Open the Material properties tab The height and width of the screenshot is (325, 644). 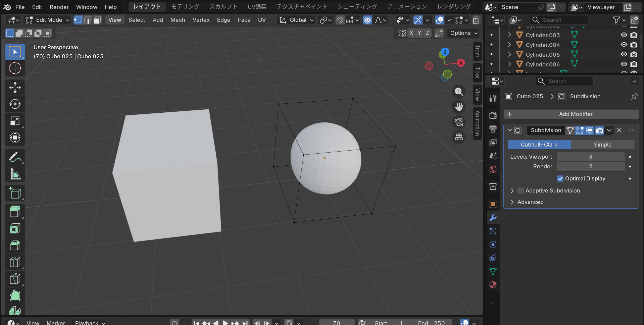point(493,285)
